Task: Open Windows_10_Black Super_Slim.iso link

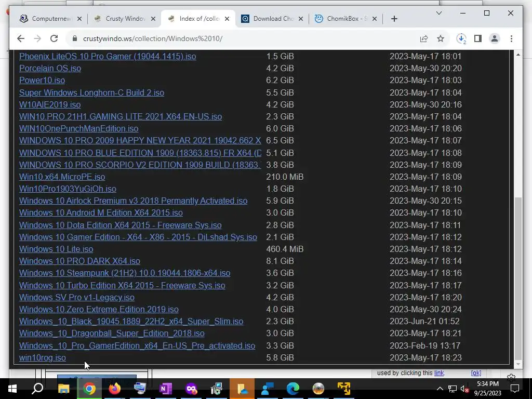Action: tap(131, 321)
